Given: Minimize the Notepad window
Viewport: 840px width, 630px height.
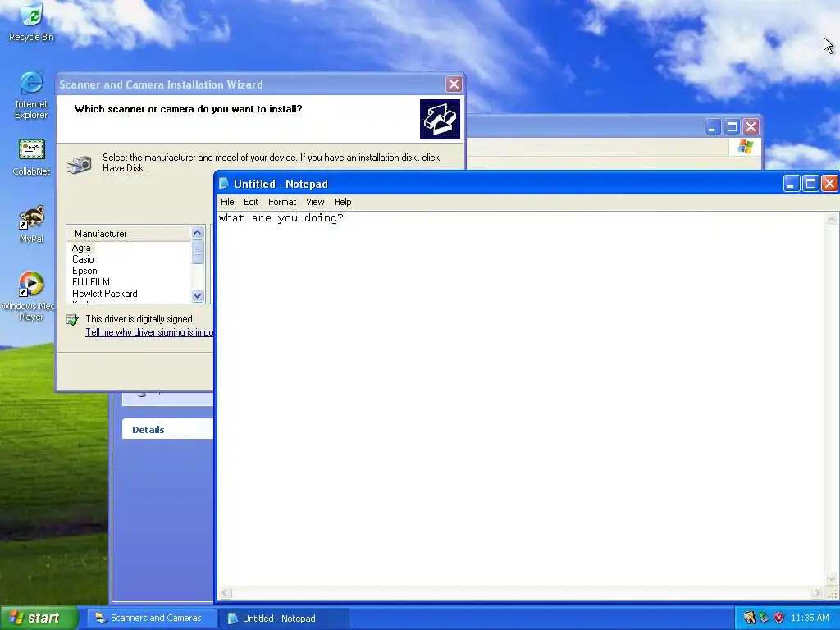Looking at the screenshot, I should coord(792,184).
